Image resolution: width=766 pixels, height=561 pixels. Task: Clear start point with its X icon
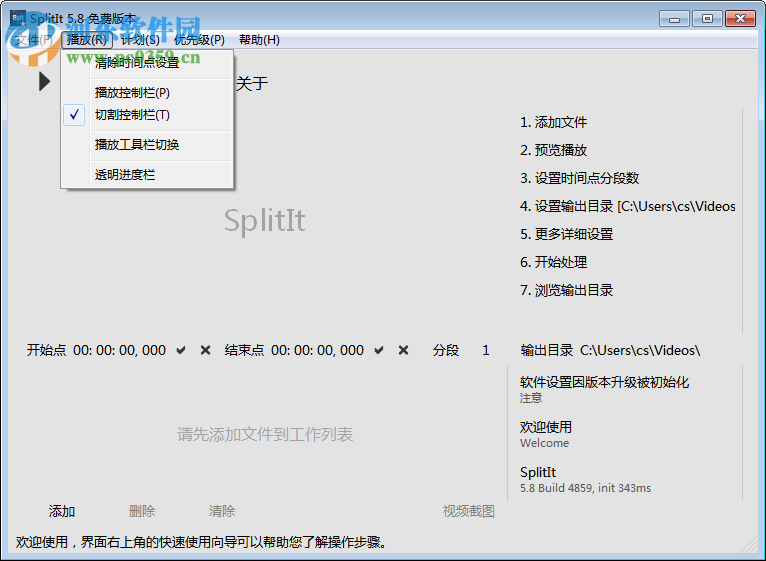click(x=206, y=350)
